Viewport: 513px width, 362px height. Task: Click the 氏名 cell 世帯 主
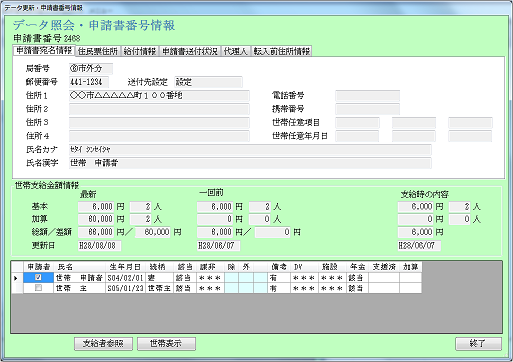click(x=79, y=288)
